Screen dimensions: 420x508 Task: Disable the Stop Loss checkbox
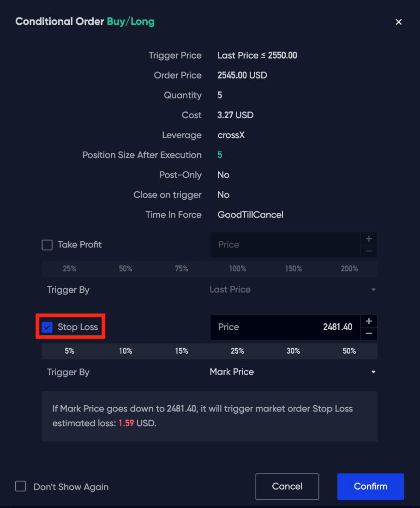(x=47, y=327)
